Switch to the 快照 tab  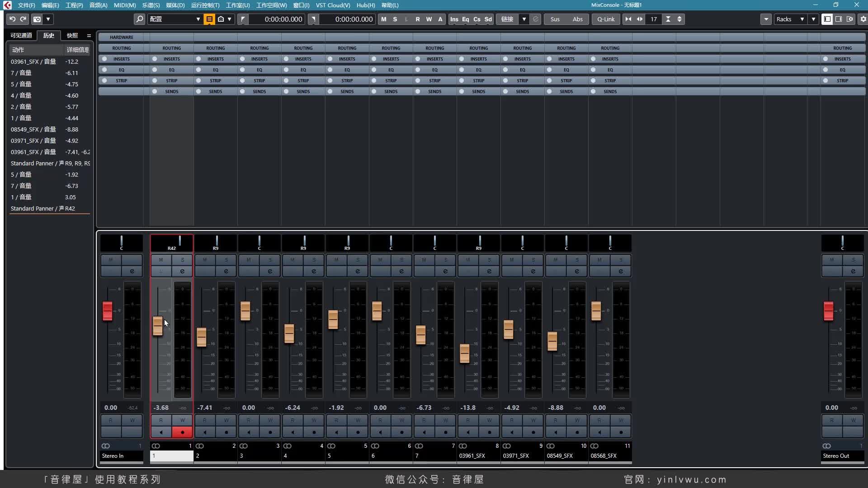[x=71, y=35]
